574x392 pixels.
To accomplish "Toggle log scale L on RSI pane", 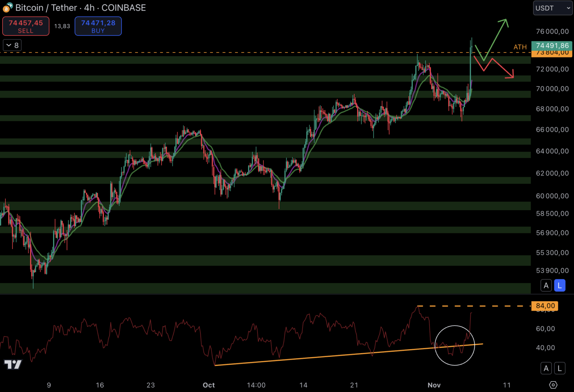I will click(x=560, y=368).
